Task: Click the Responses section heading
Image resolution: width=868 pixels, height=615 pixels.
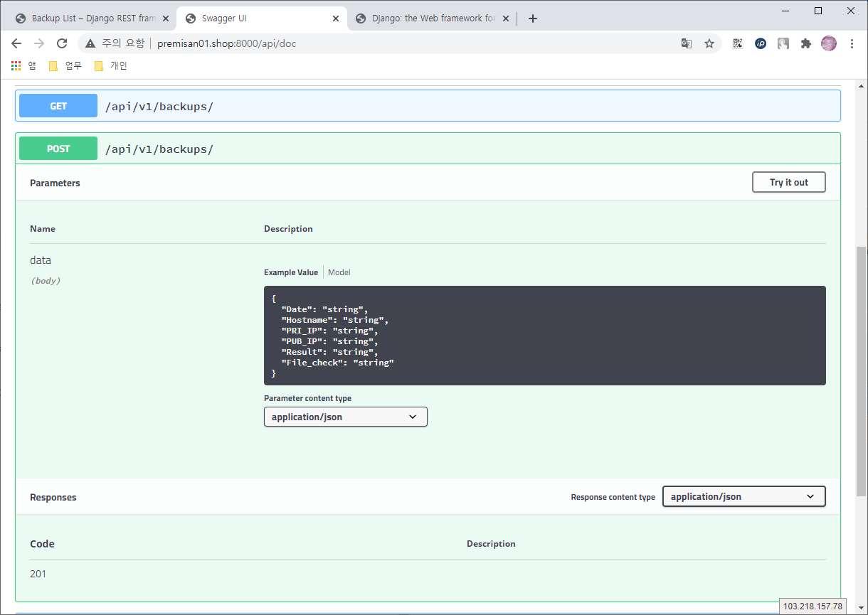Action: coord(53,497)
